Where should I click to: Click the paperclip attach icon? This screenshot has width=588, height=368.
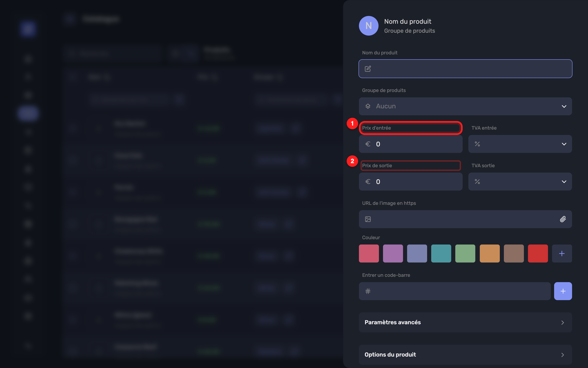click(x=563, y=219)
